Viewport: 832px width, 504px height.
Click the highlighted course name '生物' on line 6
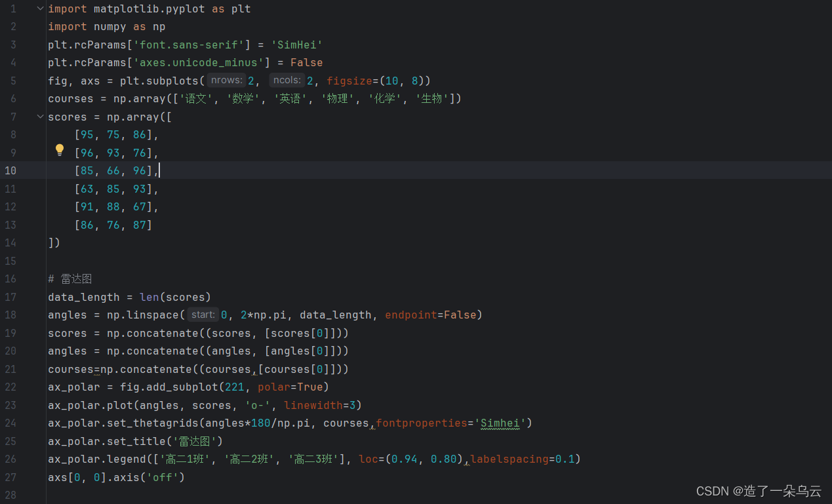point(432,98)
